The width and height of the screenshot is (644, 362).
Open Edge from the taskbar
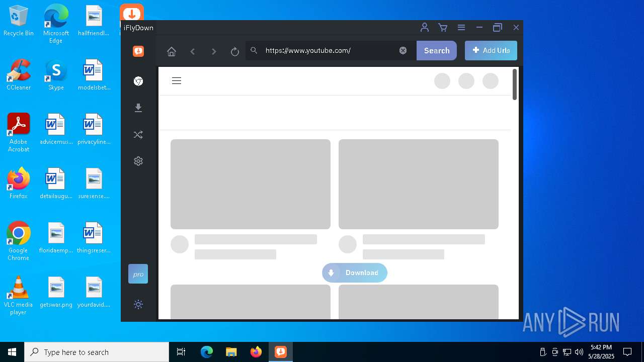207,352
